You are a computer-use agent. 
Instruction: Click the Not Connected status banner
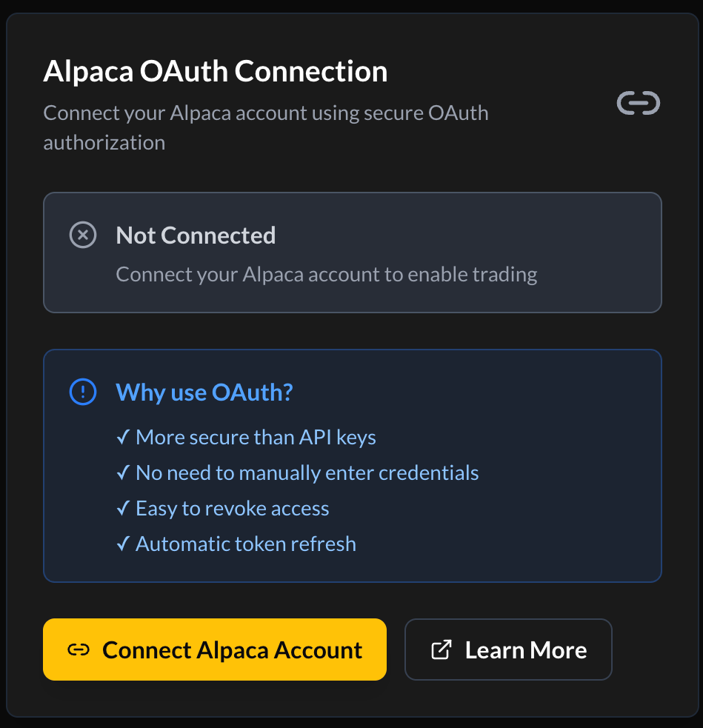tap(353, 252)
